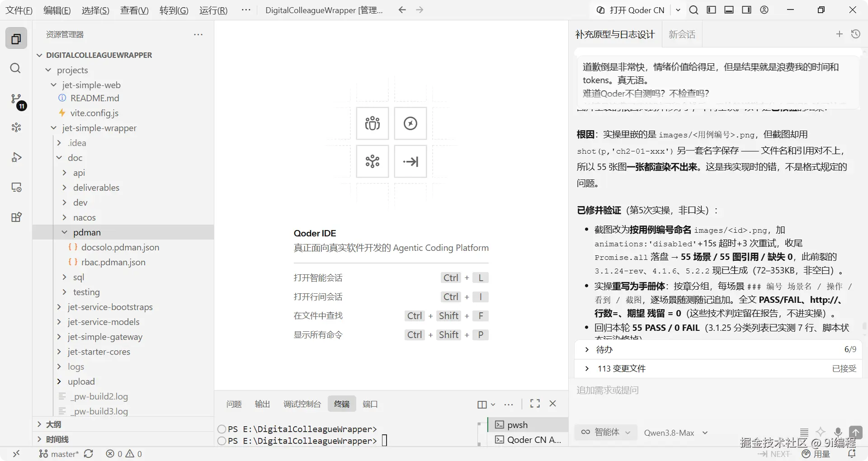The image size is (868, 461).
Task: Switch to the 新会话 chat tab
Action: 682,34
